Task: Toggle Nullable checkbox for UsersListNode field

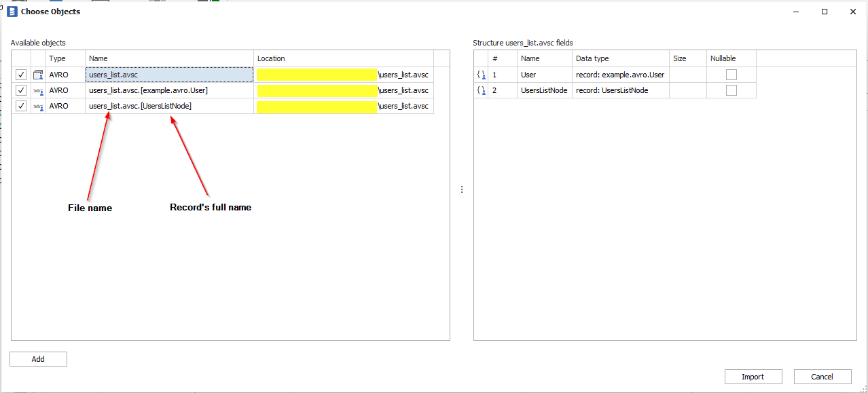Action: pyautogui.click(x=731, y=90)
